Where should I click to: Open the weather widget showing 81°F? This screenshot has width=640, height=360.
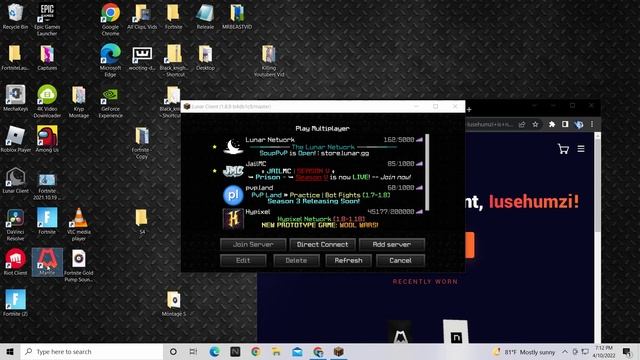524,352
